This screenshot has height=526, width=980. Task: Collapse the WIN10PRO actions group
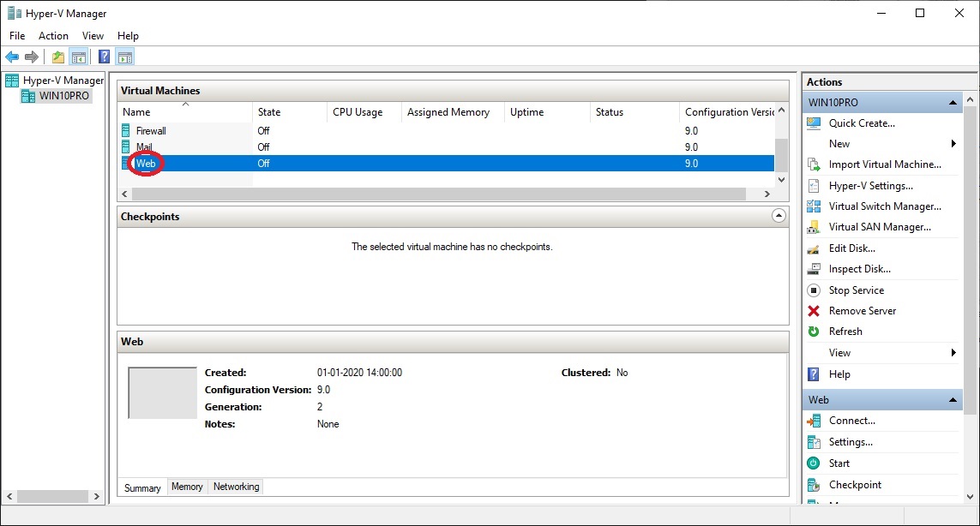click(953, 103)
